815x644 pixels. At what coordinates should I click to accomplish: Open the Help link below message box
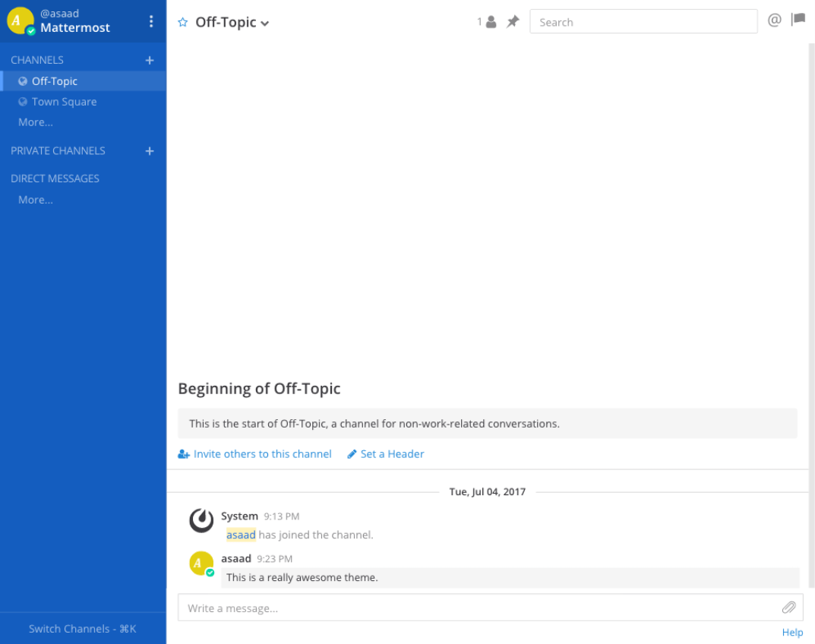coord(792,633)
